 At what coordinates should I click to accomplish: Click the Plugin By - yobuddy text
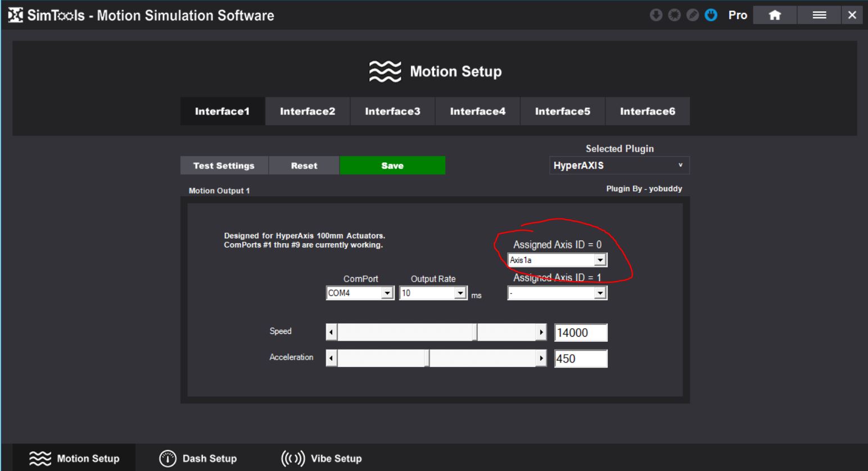(x=644, y=189)
